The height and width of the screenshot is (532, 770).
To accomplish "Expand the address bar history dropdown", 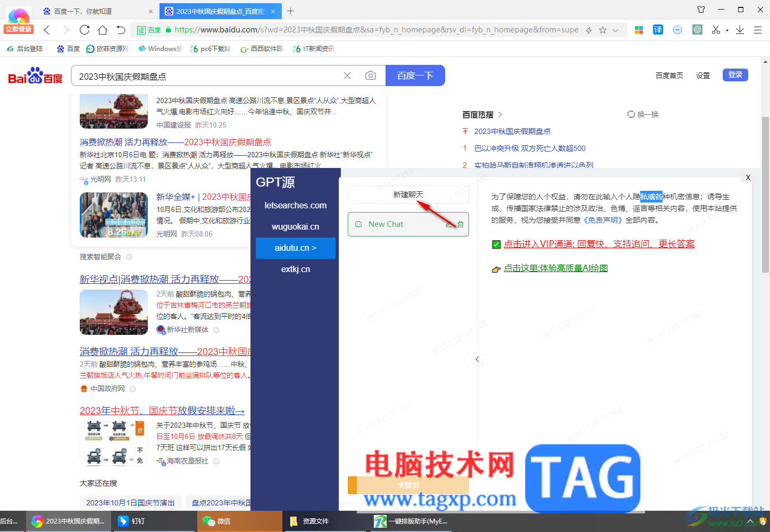I will pos(615,30).
